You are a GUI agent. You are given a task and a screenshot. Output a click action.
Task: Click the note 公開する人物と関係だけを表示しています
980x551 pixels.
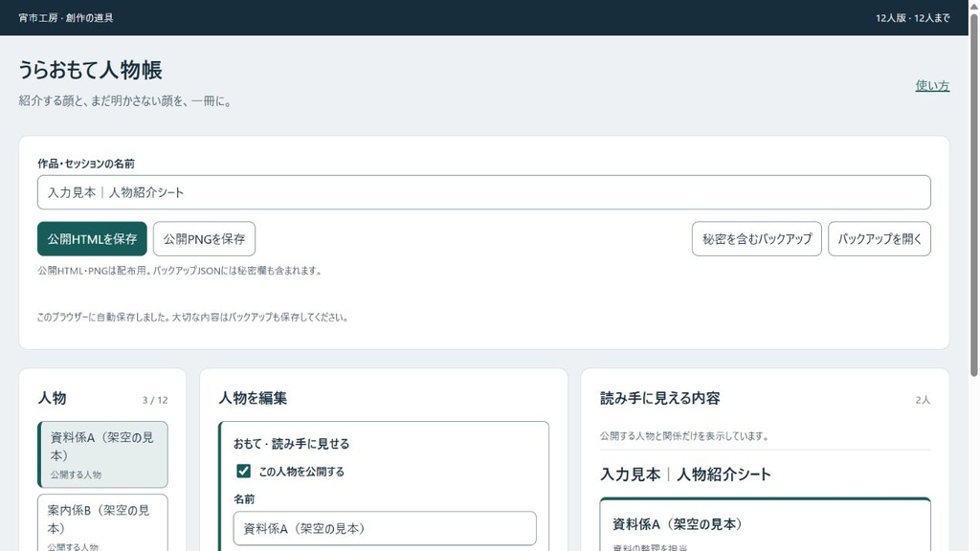click(684, 436)
